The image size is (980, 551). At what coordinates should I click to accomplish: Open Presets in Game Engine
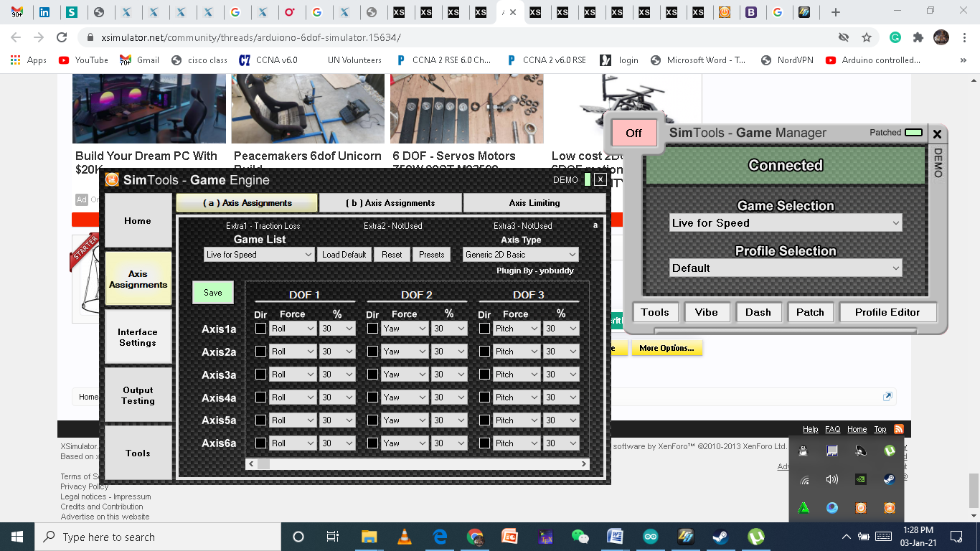[432, 255]
